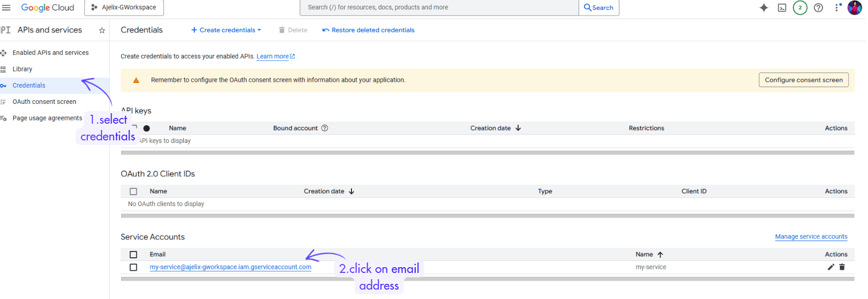Sort service accounts by Name arrow

point(660,255)
